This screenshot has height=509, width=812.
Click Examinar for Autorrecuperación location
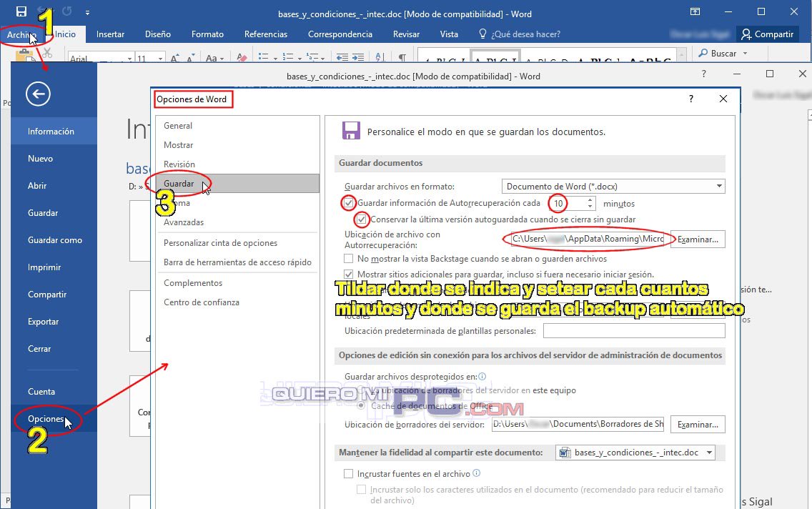(x=698, y=239)
